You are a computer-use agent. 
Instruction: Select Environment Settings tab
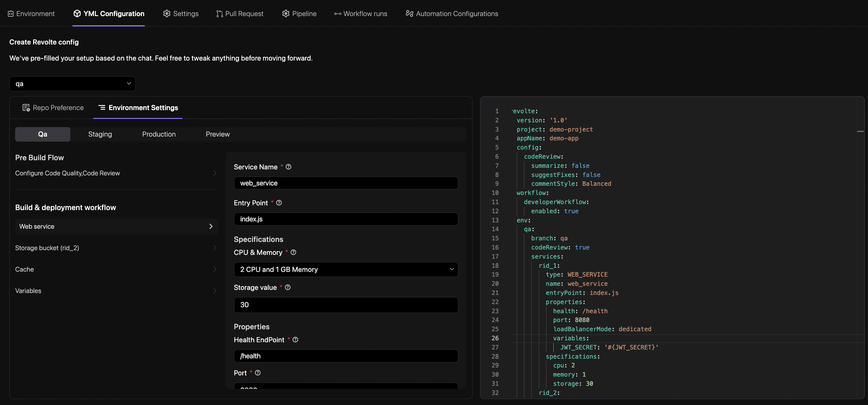pos(138,108)
